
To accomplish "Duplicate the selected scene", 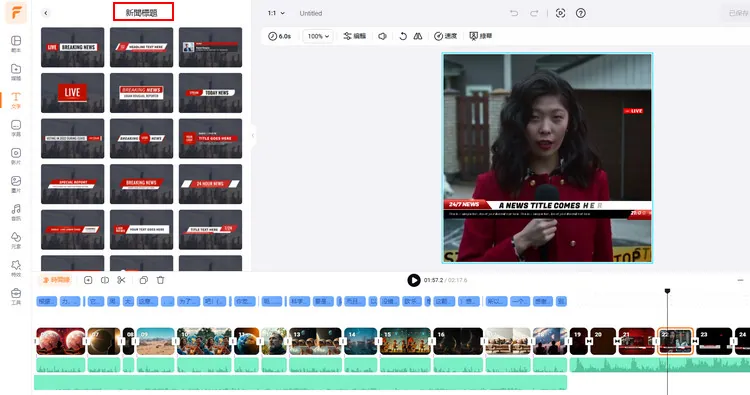I will [x=143, y=280].
